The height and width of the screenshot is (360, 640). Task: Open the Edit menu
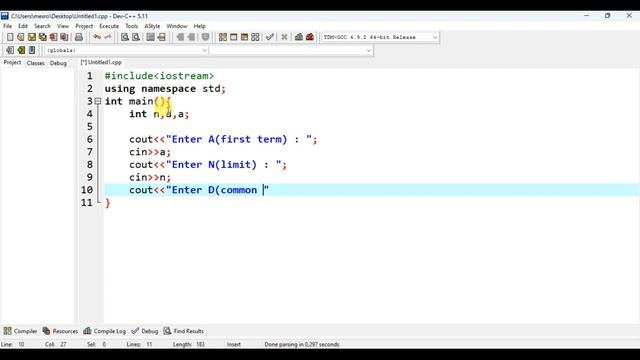point(23,26)
